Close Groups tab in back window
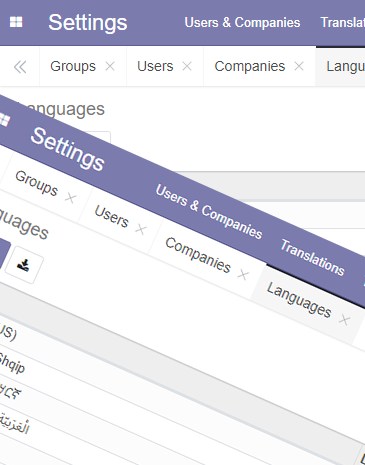 (110, 66)
